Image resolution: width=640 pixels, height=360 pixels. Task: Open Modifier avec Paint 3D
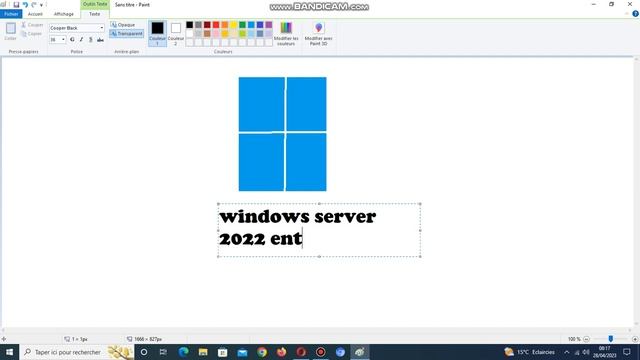318,33
